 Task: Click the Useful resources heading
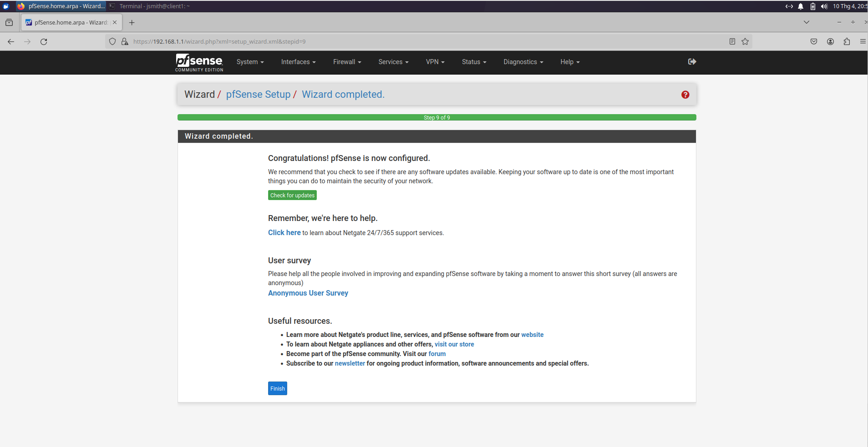[x=300, y=321]
